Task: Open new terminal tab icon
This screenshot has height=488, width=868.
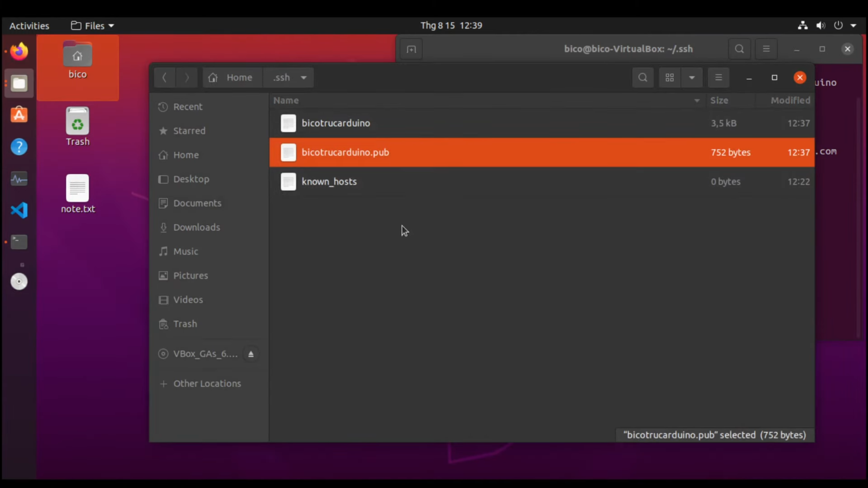Action: click(x=411, y=49)
